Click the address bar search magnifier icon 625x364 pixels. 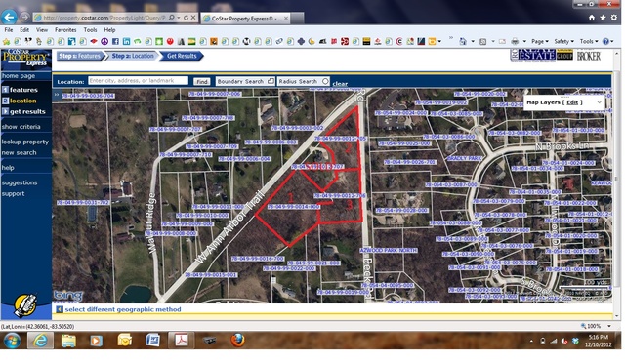tap(172, 18)
